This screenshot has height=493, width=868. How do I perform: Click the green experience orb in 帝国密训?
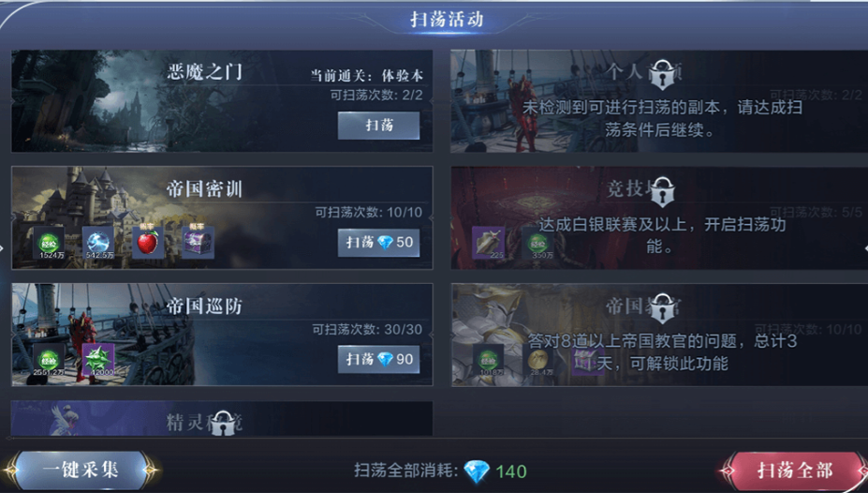click(50, 243)
